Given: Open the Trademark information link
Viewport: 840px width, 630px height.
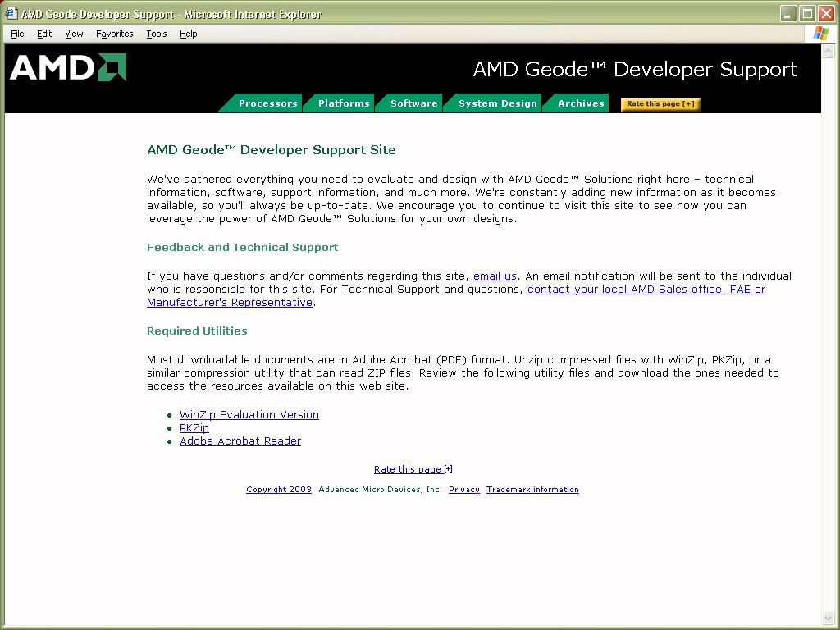Looking at the screenshot, I should [532, 490].
